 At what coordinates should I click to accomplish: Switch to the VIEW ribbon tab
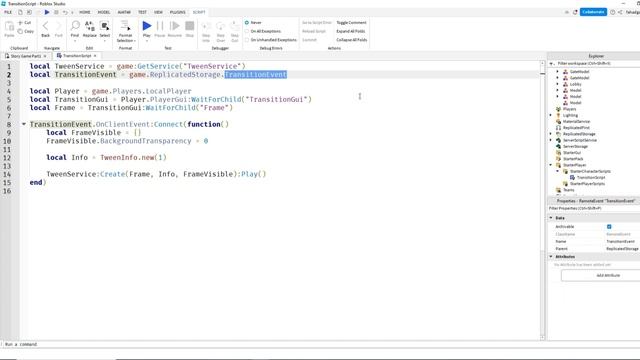point(158,12)
